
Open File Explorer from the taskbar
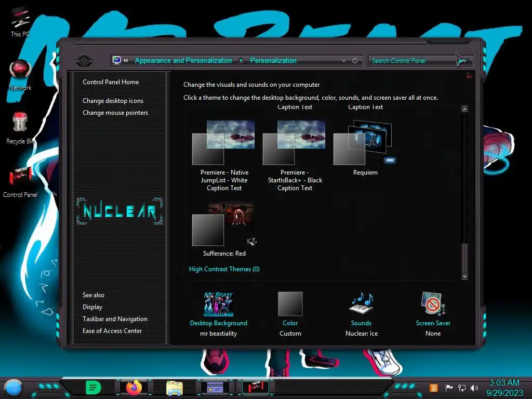click(175, 388)
